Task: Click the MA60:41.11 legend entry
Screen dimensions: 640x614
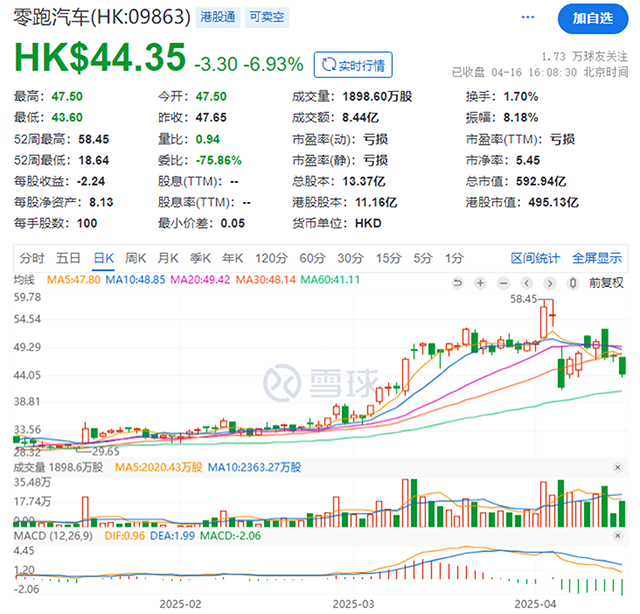Action: click(330, 280)
